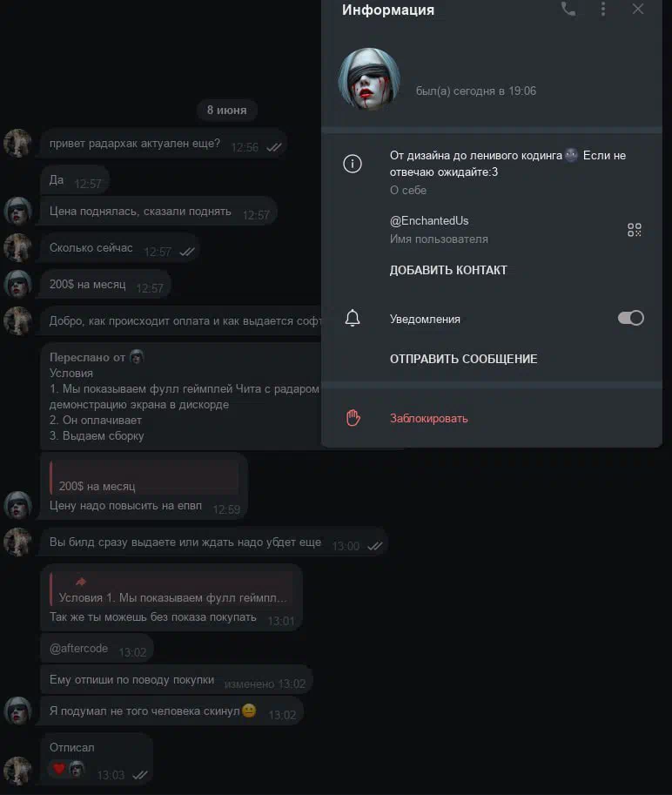The image size is (672, 795).
Task: Open the three-dot more options menu
Action: point(603,9)
